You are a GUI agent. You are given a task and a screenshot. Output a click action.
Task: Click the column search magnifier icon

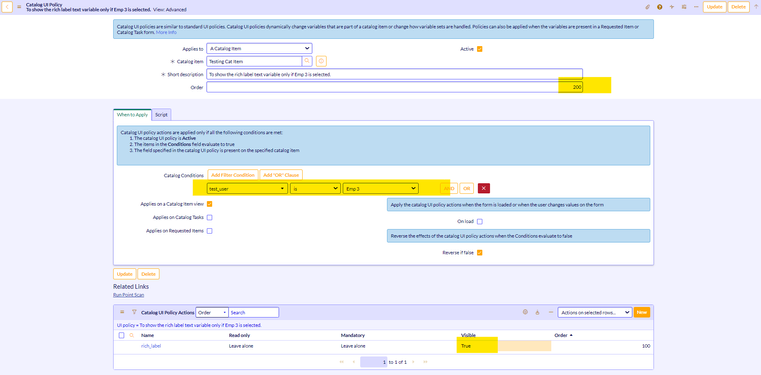(132, 335)
